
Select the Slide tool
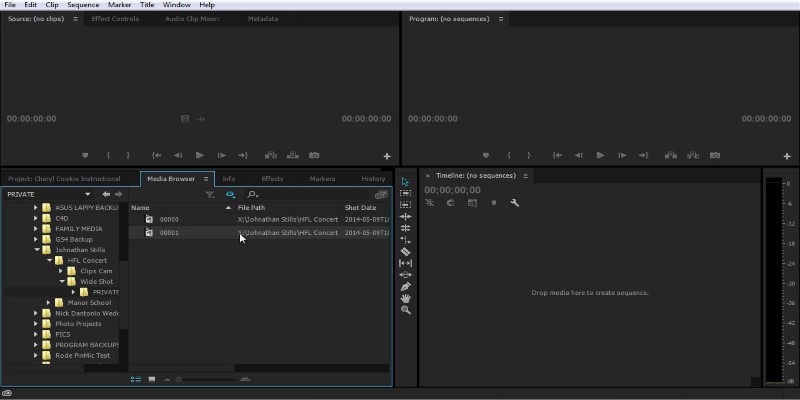click(406, 274)
